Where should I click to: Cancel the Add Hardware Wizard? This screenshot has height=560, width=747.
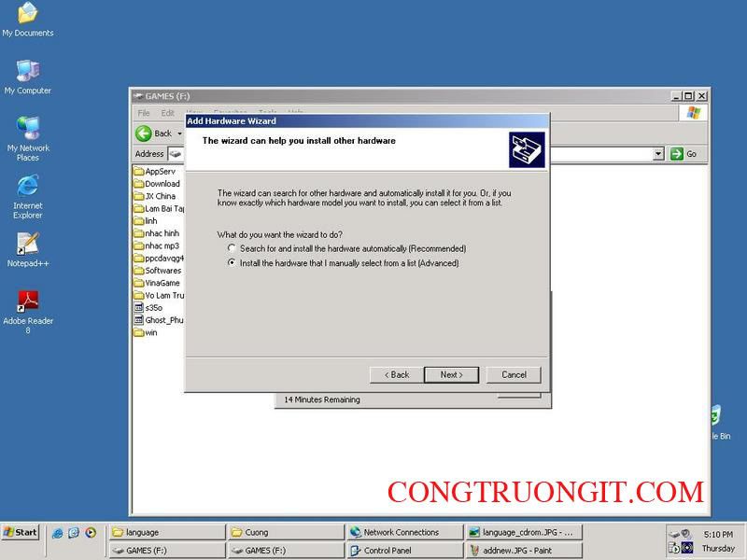(514, 375)
